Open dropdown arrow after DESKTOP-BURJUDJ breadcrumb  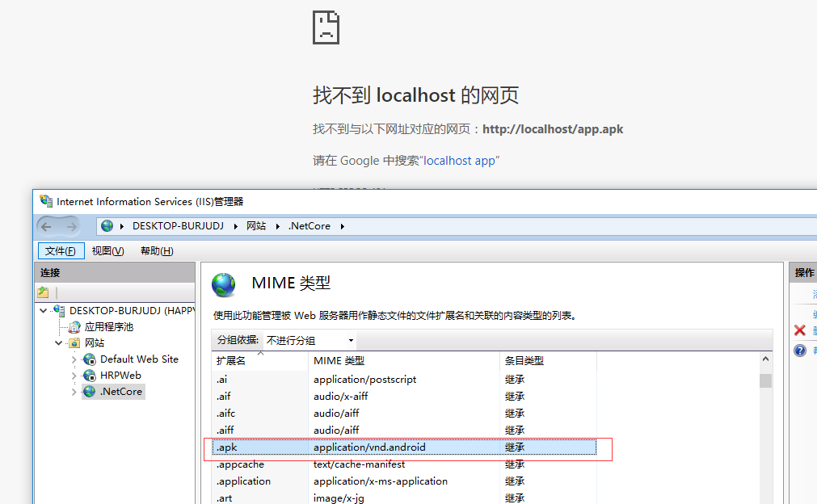coord(235,226)
